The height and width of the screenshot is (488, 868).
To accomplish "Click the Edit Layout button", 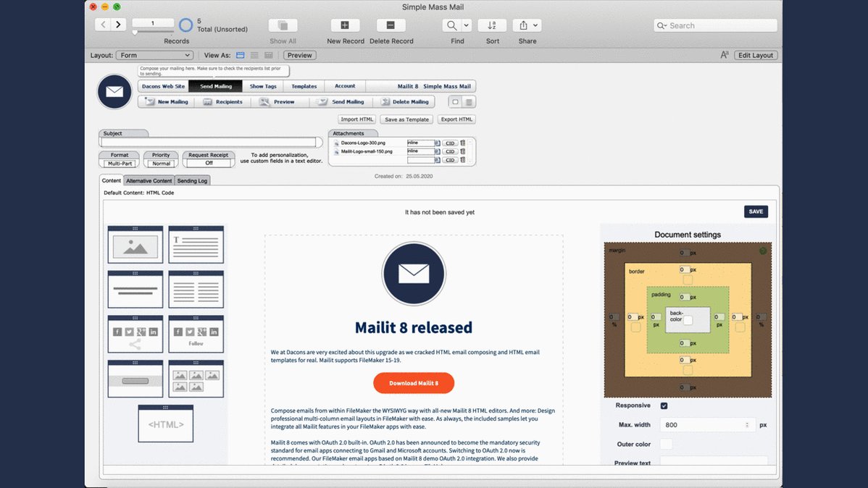I will [x=755, y=55].
